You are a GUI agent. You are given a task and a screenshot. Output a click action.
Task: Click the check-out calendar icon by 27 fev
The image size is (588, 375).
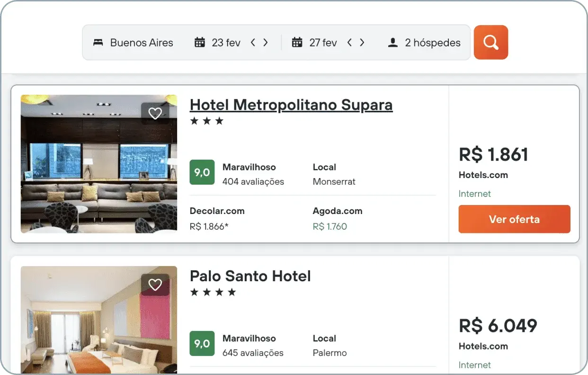pyautogui.click(x=297, y=43)
